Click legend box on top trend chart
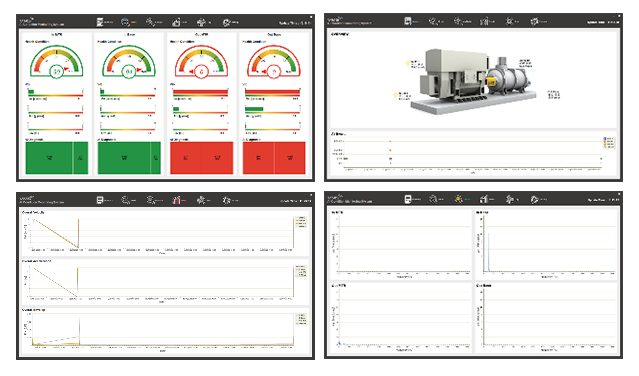The width and height of the screenshot is (639, 376). coord(301,221)
